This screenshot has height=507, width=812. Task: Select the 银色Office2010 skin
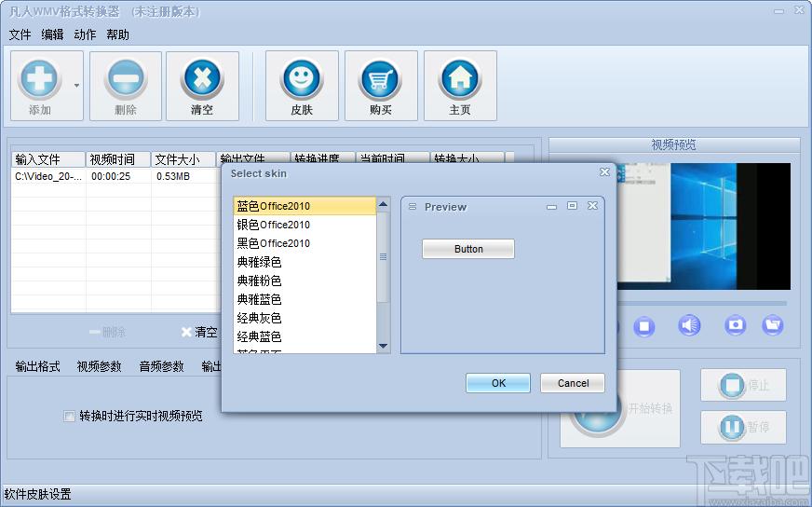(x=304, y=225)
